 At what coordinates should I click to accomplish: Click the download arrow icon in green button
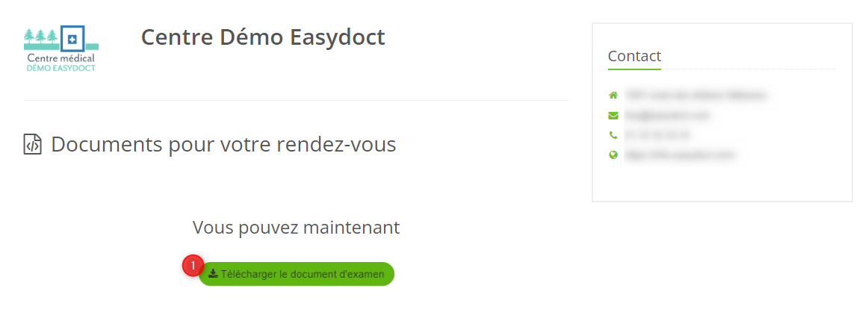click(x=213, y=274)
